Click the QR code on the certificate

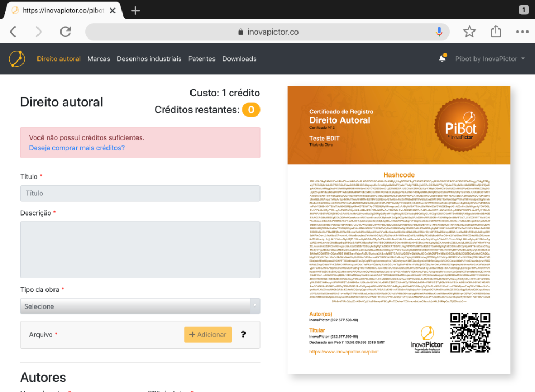pos(470,333)
